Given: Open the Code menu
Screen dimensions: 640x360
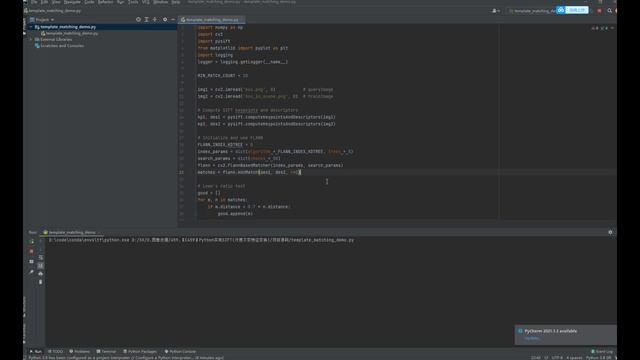Looking at the screenshot, I should pyautogui.click(x=89, y=2).
